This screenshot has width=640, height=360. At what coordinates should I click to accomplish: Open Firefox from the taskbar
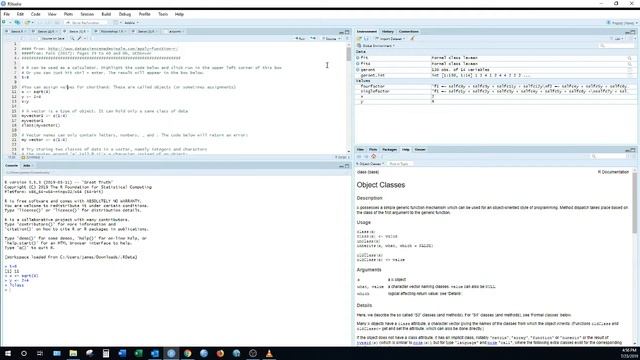pos(220,353)
